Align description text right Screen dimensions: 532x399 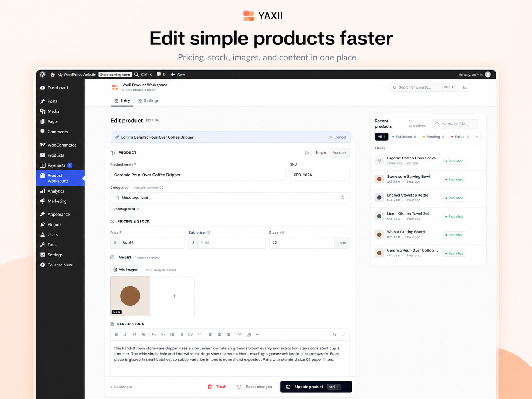[x=229, y=334]
